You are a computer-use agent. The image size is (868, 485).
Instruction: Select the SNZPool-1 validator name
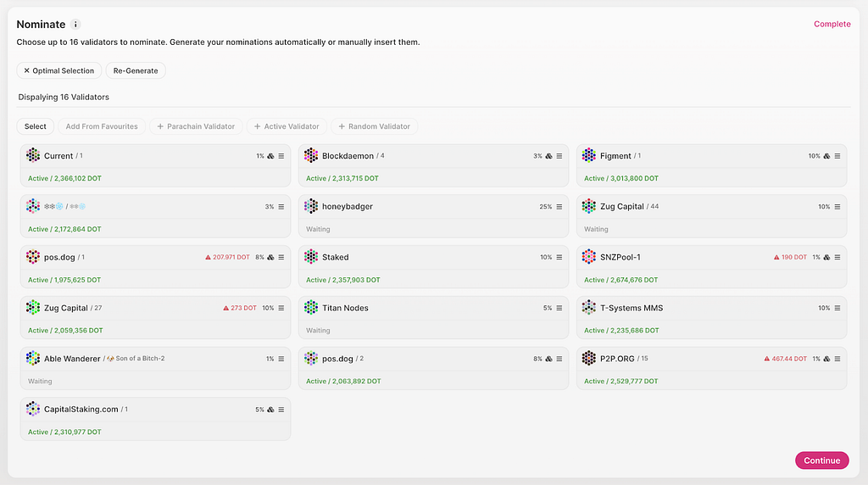(x=620, y=258)
